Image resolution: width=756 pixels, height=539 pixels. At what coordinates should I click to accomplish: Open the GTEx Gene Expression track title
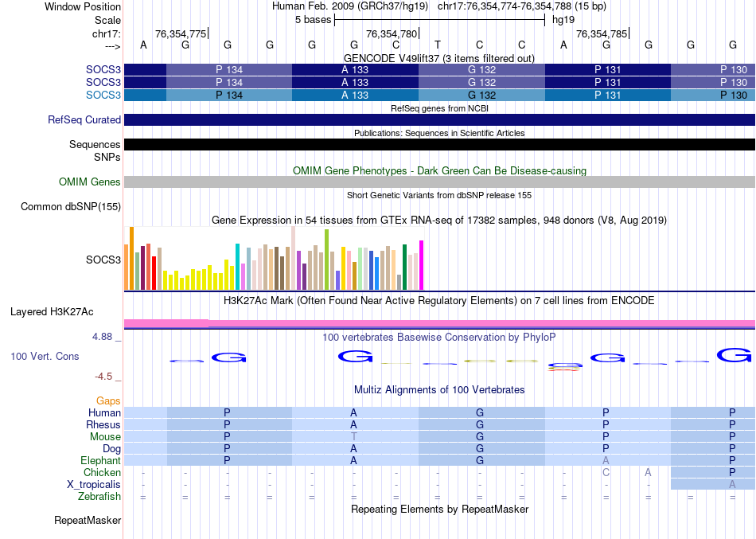(439, 220)
